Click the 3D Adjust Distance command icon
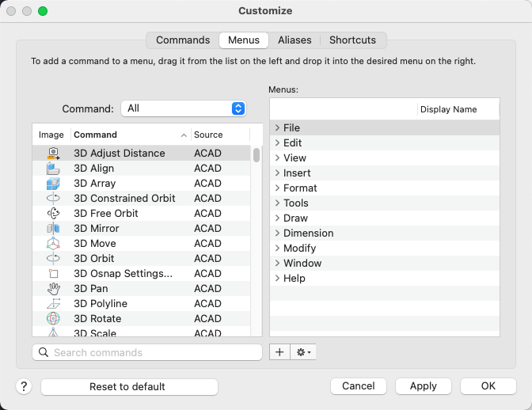Image resolution: width=532 pixels, height=410 pixels. (x=54, y=154)
